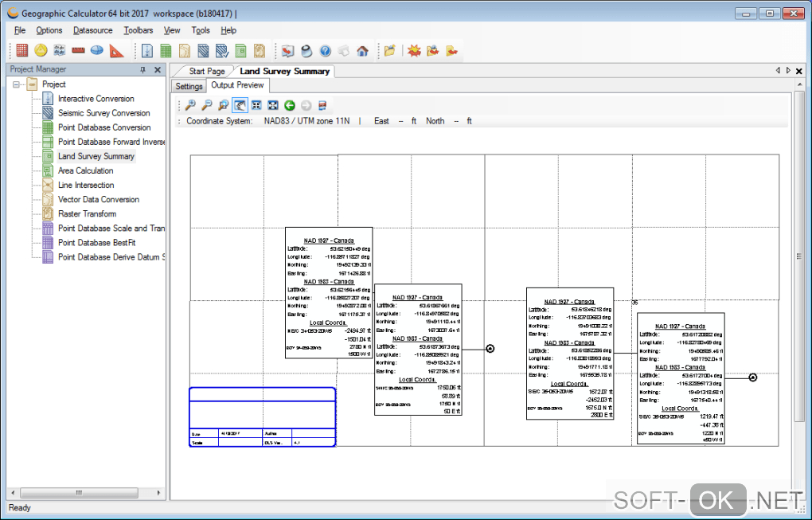The height and width of the screenshot is (520, 812).
Task: Click the zoom in magnifier icon
Action: [190, 105]
